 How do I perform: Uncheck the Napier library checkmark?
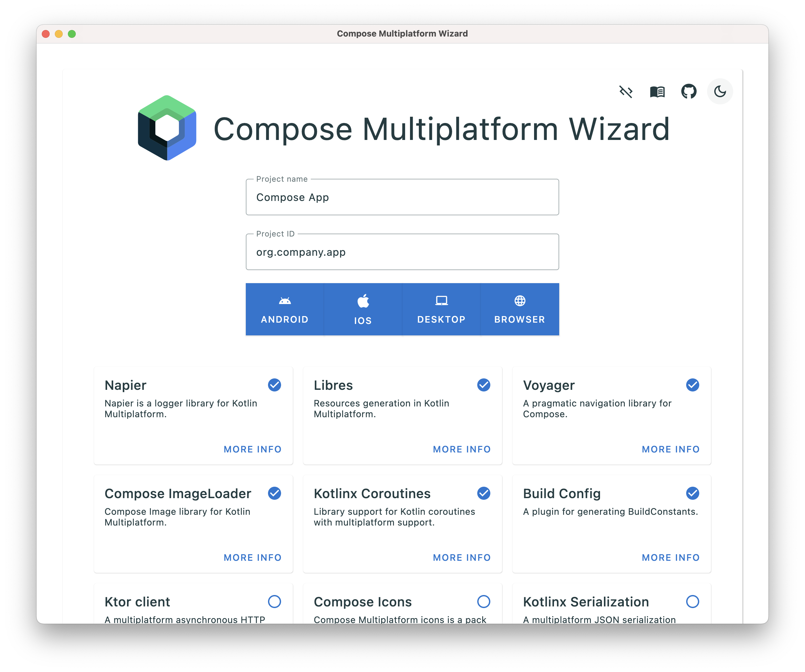pyautogui.click(x=275, y=385)
